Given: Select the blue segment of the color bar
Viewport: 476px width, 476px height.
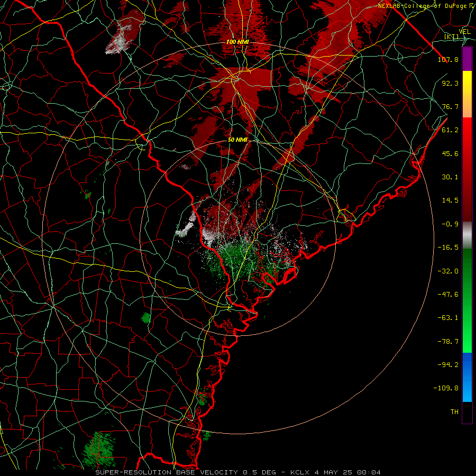Looking at the screenshot, I should point(467,377).
